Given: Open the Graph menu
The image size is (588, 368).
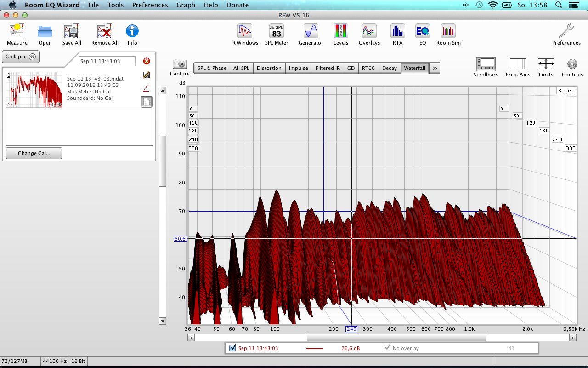Looking at the screenshot, I should (x=186, y=5).
